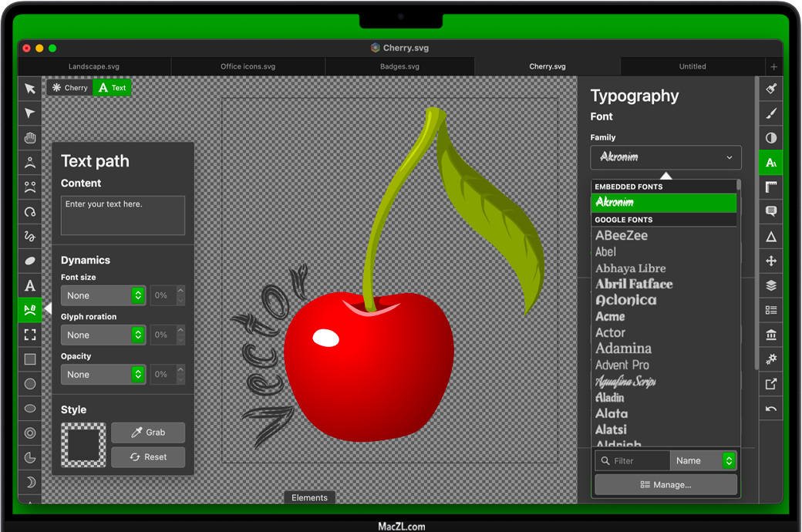
Task: Expand the font Family dropdown
Action: click(666, 157)
